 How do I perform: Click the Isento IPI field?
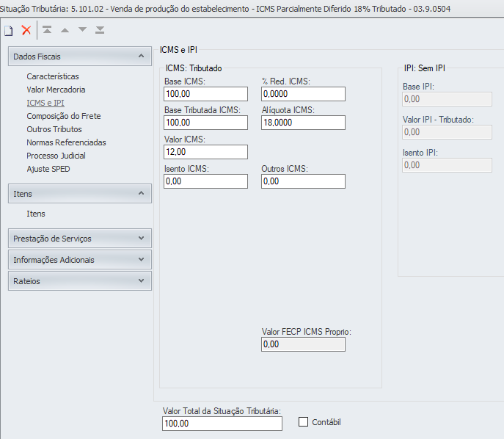[447, 165]
